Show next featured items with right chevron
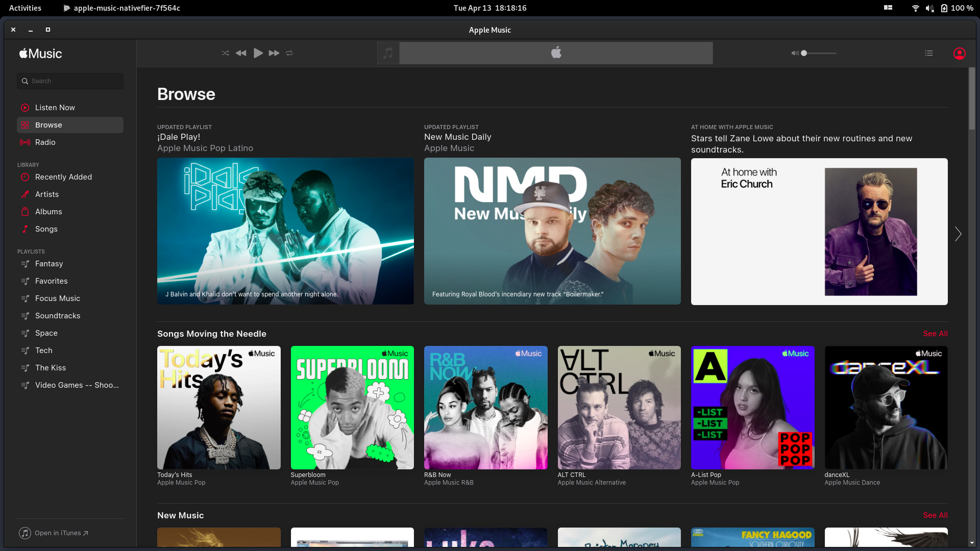Image resolution: width=980 pixels, height=551 pixels. coord(958,234)
